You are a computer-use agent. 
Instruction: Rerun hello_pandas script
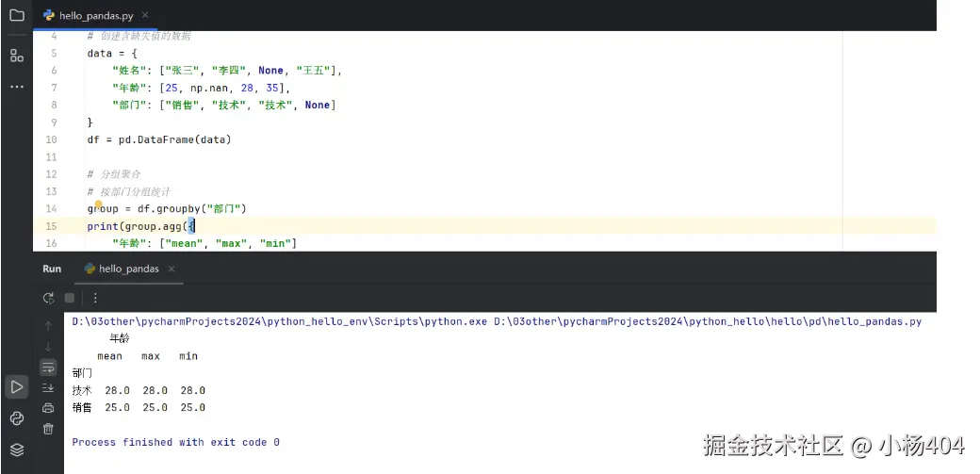click(x=48, y=298)
